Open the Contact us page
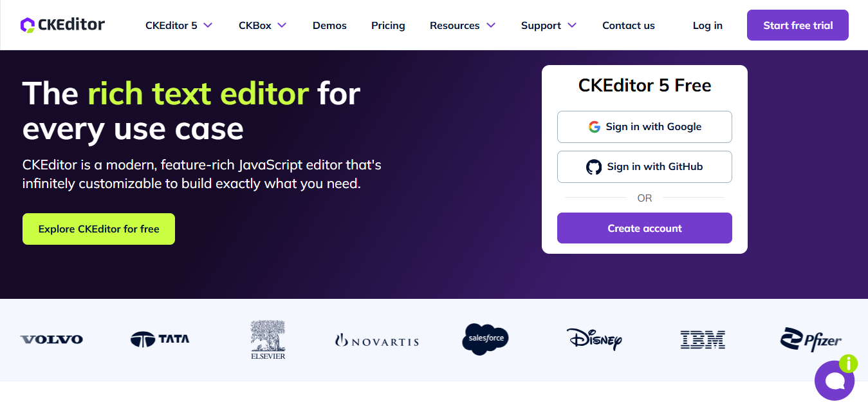This screenshot has width=868, height=409. (629, 26)
